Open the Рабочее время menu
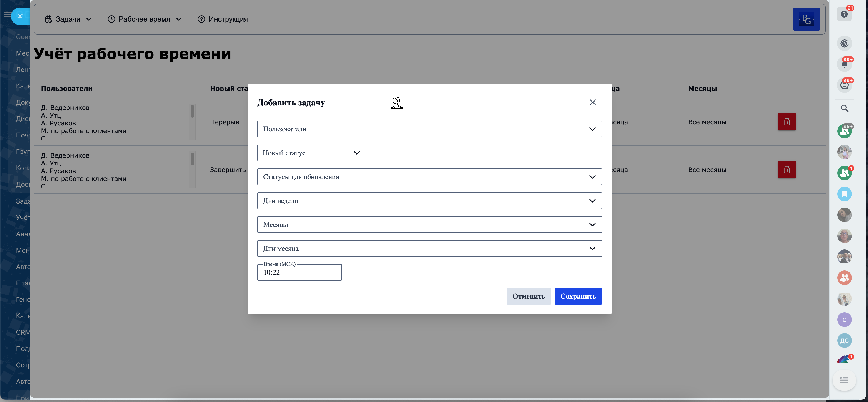Viewport: 868px width, 402px height. [x=145, y=19]
